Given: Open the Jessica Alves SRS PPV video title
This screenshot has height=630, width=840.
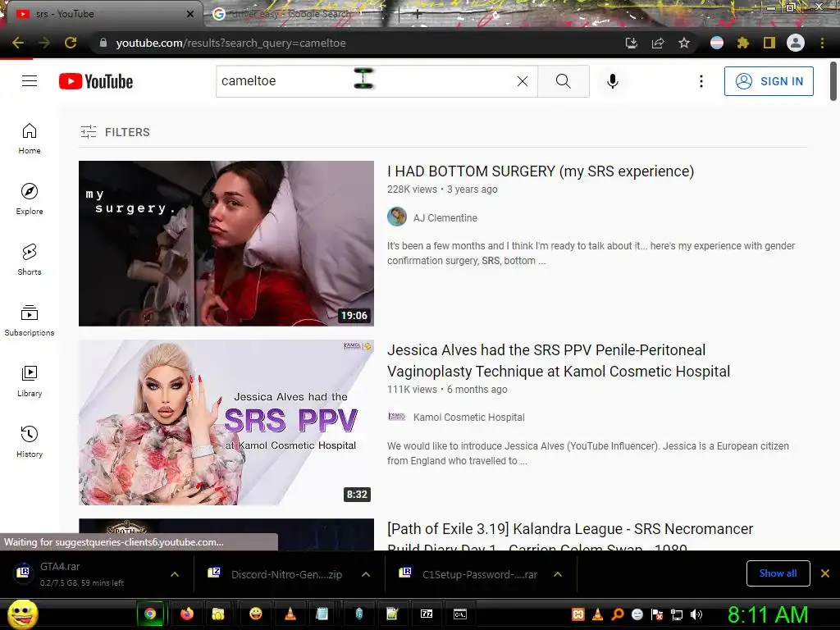Looking at the screenshot, I should 559,361.
